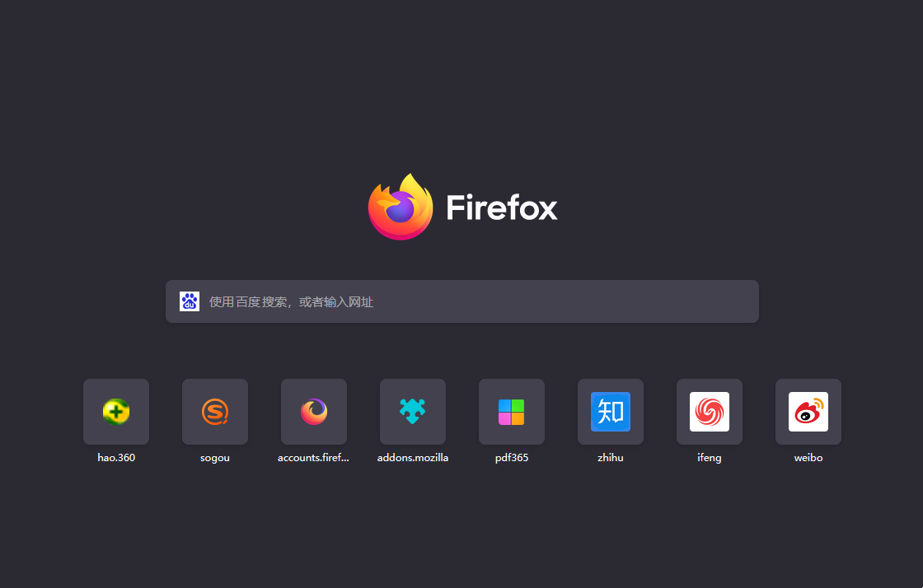Screen dimensions: 923x588
Task: Open the zhihu shortcut tile
Action: (x=611, y=412)
